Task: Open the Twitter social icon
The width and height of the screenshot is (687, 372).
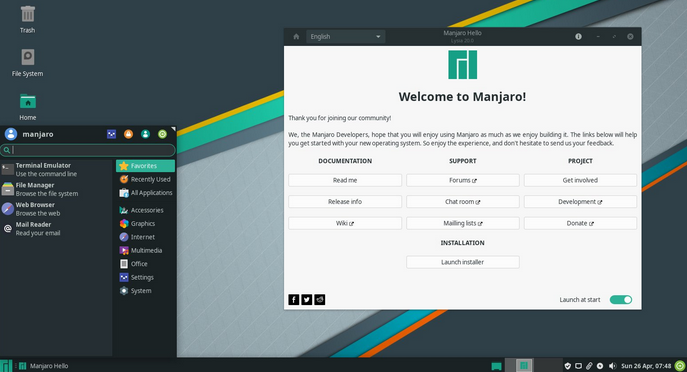Action: (x=307, y=300)
